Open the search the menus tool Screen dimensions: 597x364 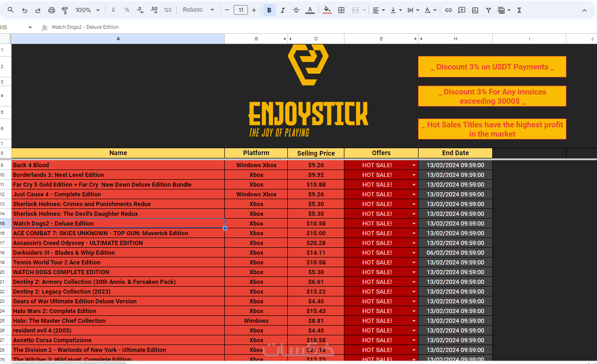point(11,10)
